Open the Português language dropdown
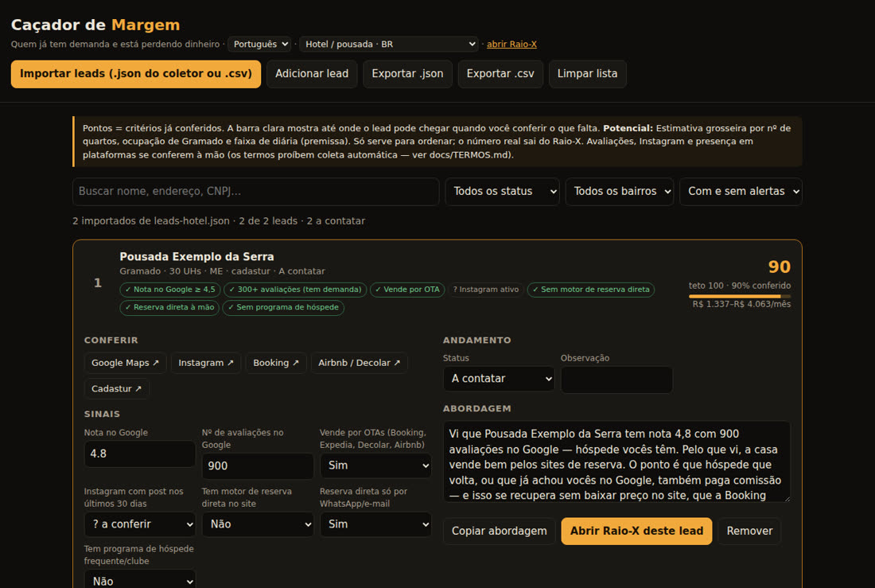This screenshot has width=875, height=588. 259,44
